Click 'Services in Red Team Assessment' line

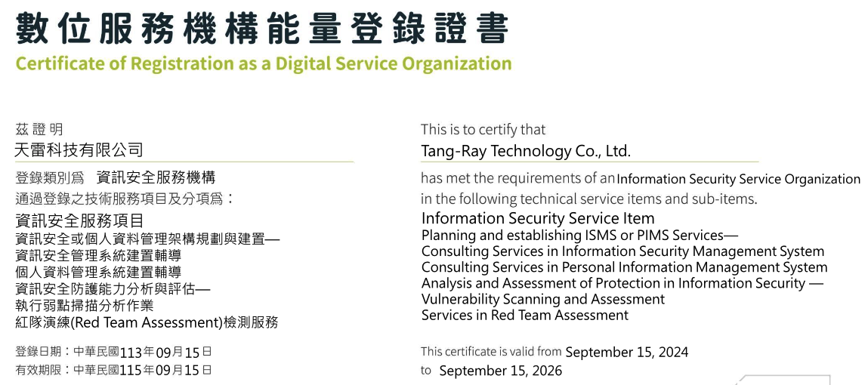[525, 316]
